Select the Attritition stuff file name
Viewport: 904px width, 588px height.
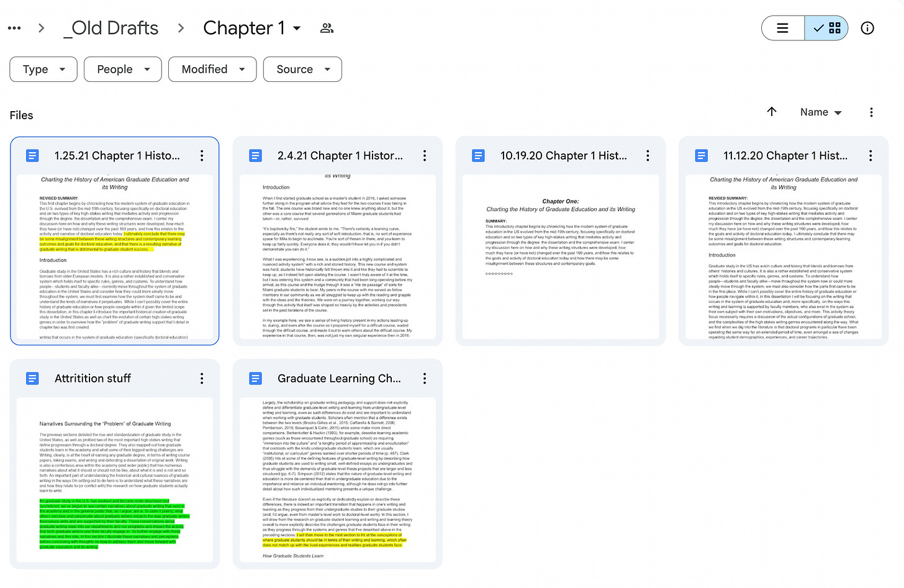pyautogui.click(x=93, y=379)
